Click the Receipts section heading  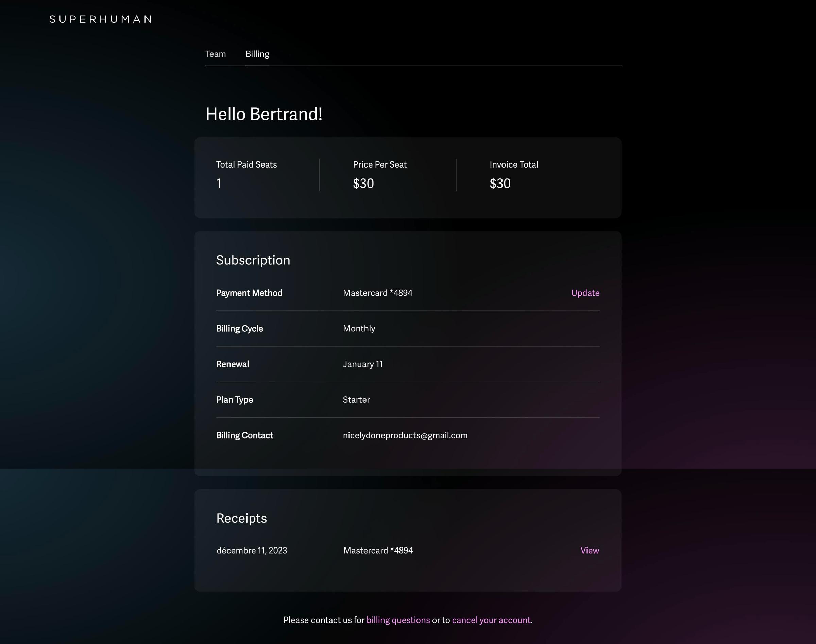(x=241, y=518)
